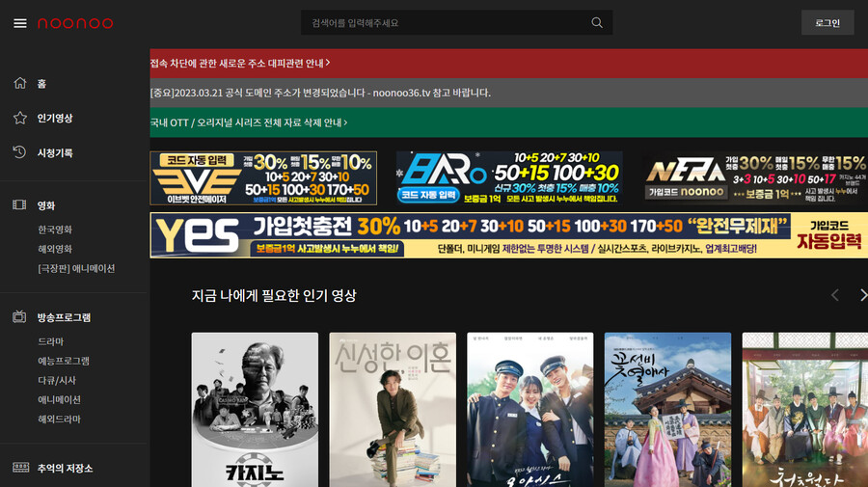The height and width of the screenshot is (487, 868).
Task: Open the 홈 menu item
Action: [x=41, y=84]
